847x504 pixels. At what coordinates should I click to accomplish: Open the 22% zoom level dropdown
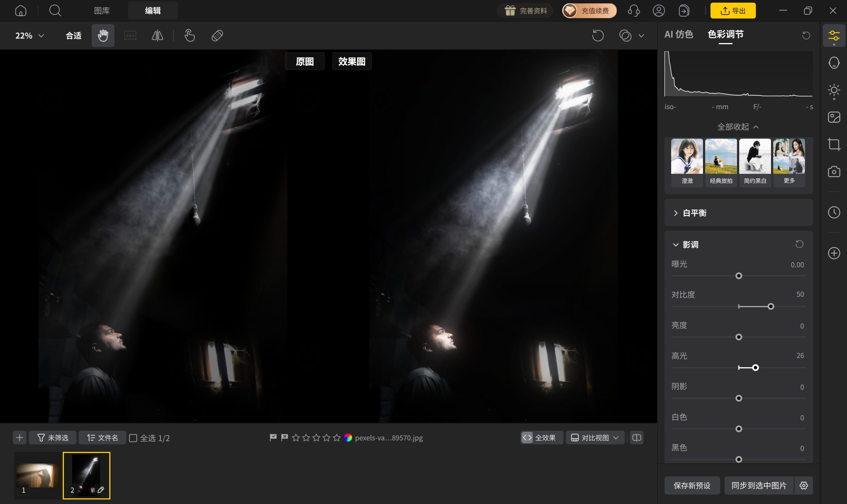[x=30, y=36]
